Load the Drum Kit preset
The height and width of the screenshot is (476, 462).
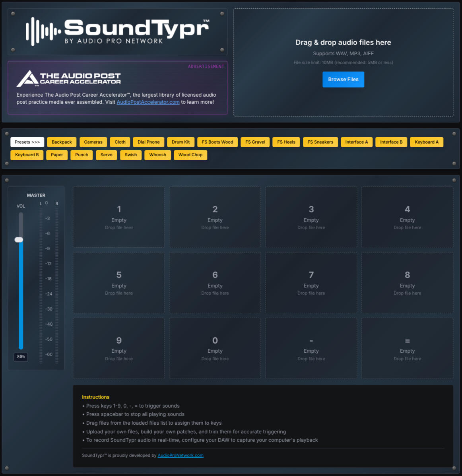click(181, 142)
